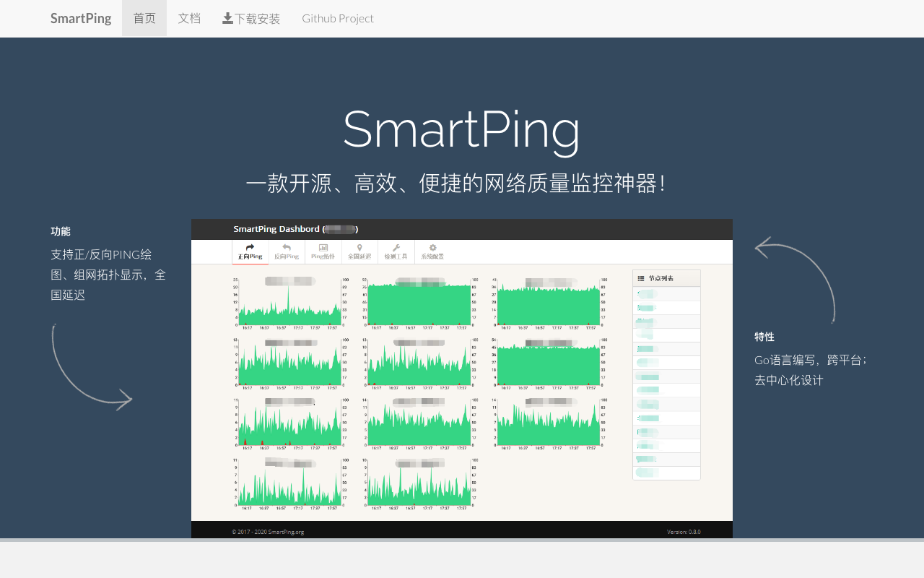Click 检测工具 wrench icon in dashboard screenshot

[396, 247]
